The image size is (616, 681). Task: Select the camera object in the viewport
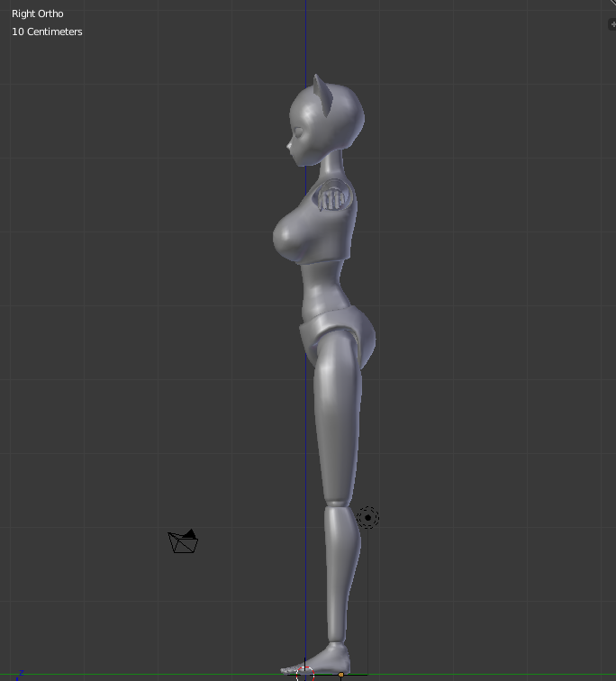(183, 541)
